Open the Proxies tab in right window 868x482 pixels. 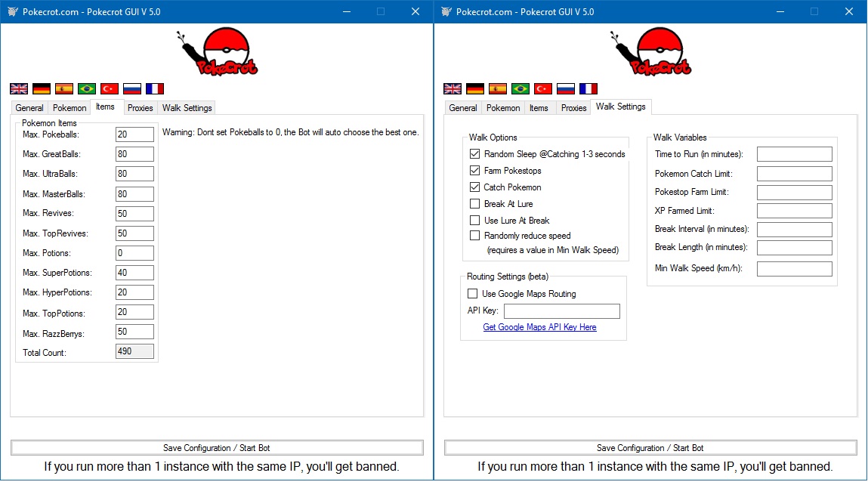pyautogui.click(x=573, y=108)
